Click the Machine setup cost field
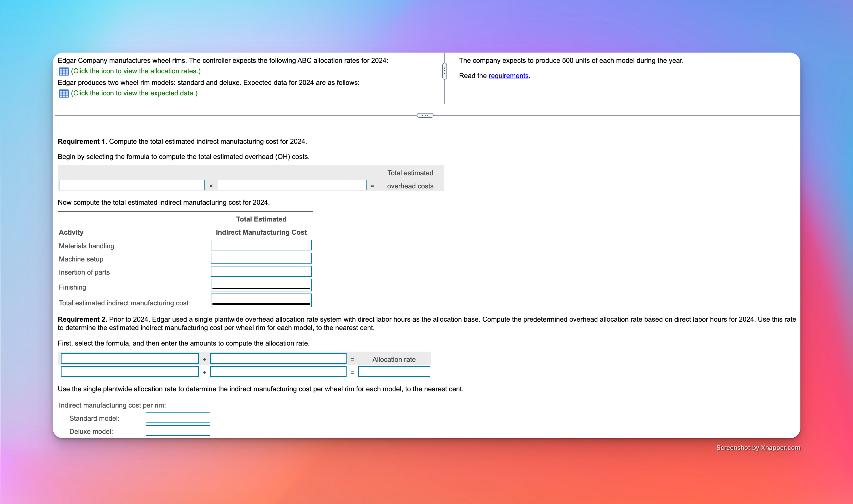The width and height of the screenshot is (853, 504). [x=261, y=259]
